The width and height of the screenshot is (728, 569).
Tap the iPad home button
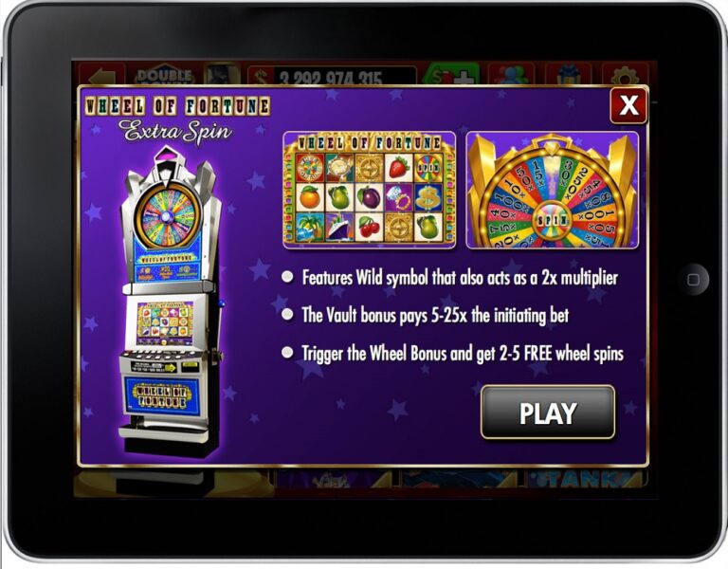coord(693,279)
